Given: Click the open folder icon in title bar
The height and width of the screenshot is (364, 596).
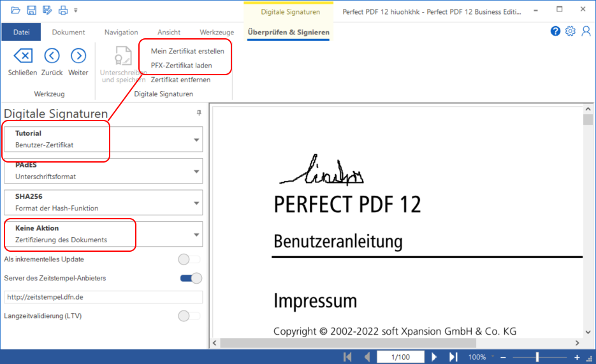Looking at the screenshot, I should pos(16,10).
